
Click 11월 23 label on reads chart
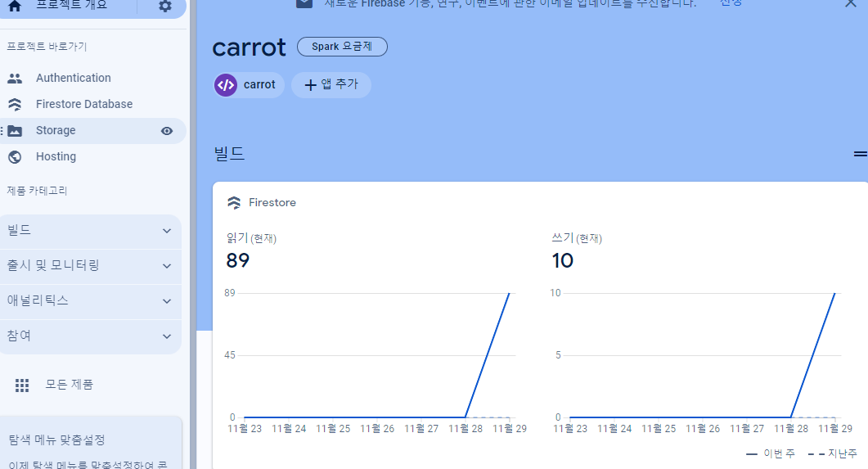[x=245, y=429]
